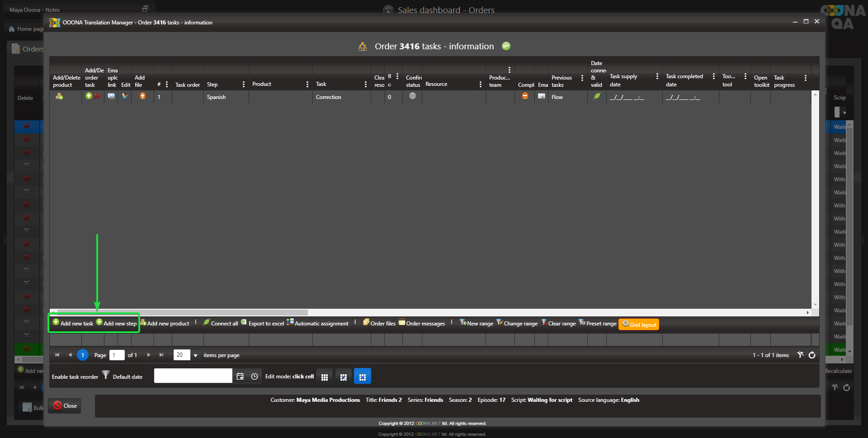868x438 pixels.
Task: Click Export to excel in toolbar
Action: (263, 324)
